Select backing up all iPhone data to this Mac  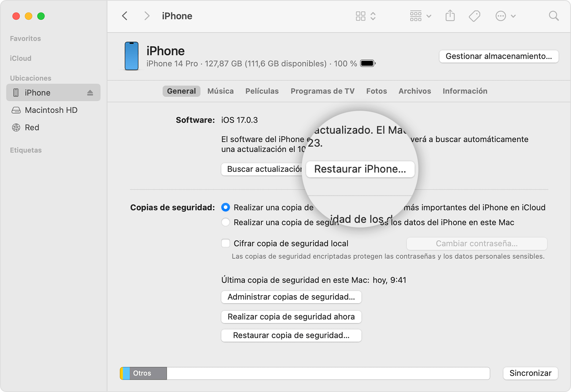[226, 222]
